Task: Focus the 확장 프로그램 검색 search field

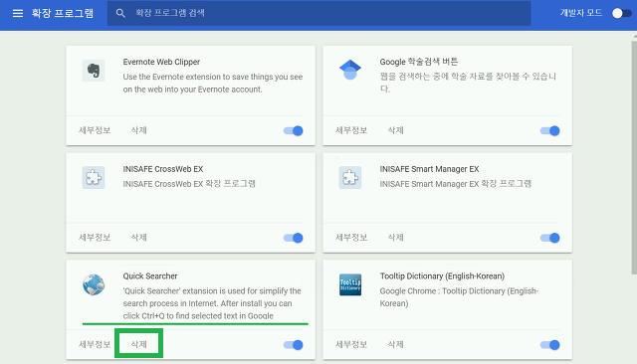Action: (318, 13)
